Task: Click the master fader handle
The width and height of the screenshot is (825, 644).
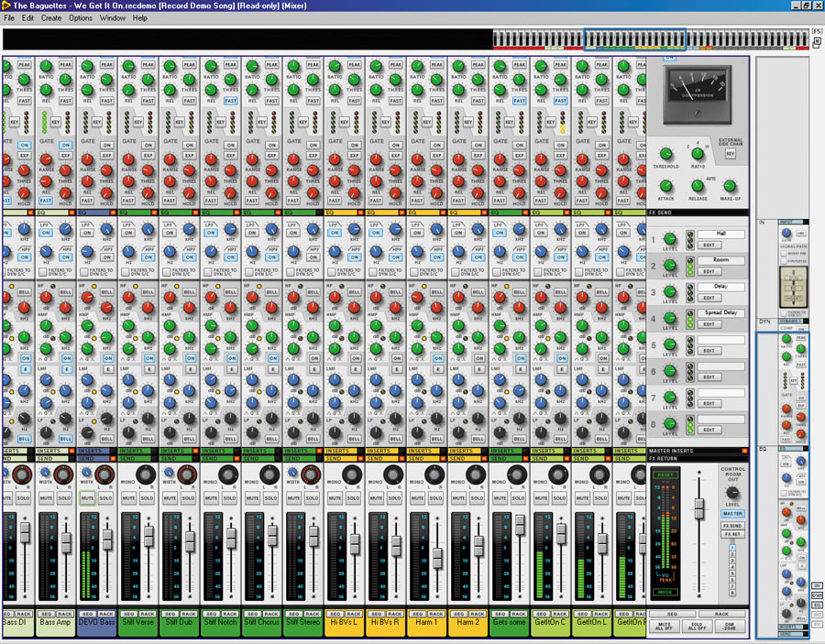Action: (x=699, y=507)
